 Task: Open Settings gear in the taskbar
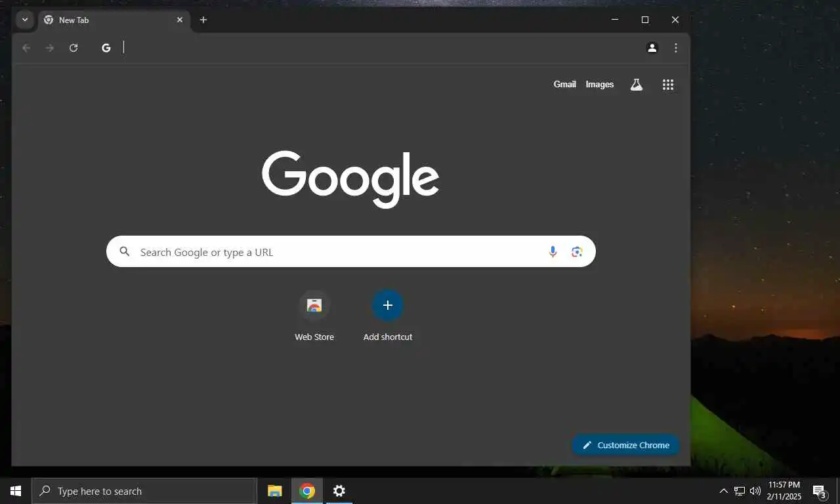(x=339, y=491)
